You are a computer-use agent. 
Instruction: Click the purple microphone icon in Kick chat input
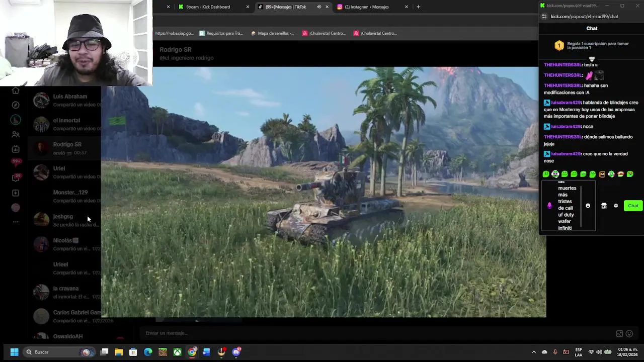tap(549, 206)
